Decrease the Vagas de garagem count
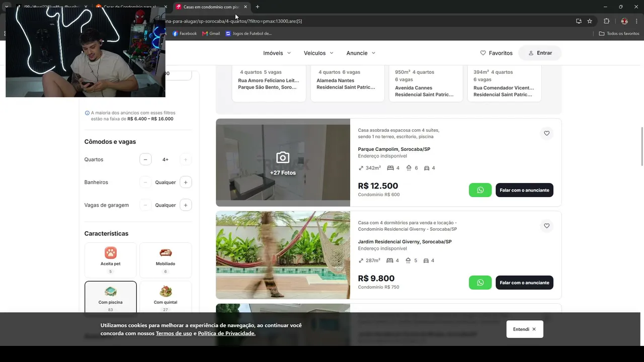This screenshot has height=362, width=644. pos(145,205)
